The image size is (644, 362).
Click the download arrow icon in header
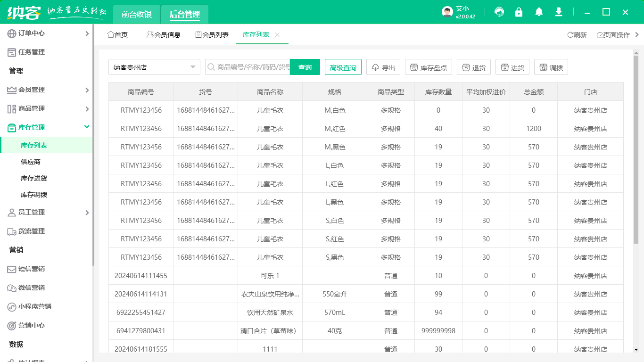559,12
